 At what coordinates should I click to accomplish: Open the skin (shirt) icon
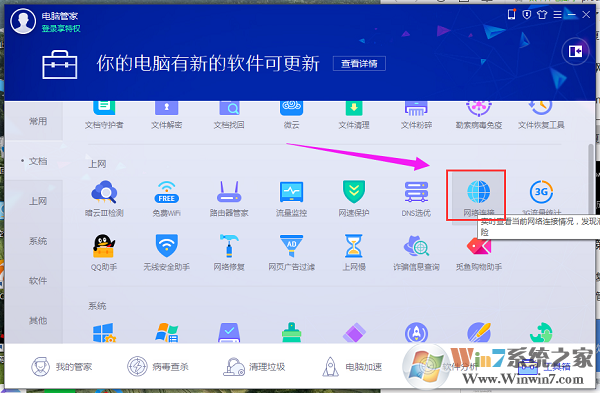(542, 15)
